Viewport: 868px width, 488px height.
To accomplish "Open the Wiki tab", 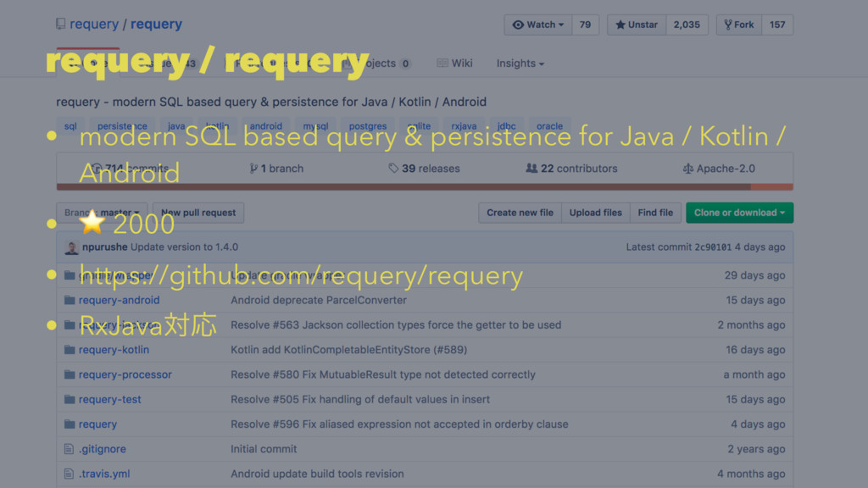I will (x=454, y=63).
